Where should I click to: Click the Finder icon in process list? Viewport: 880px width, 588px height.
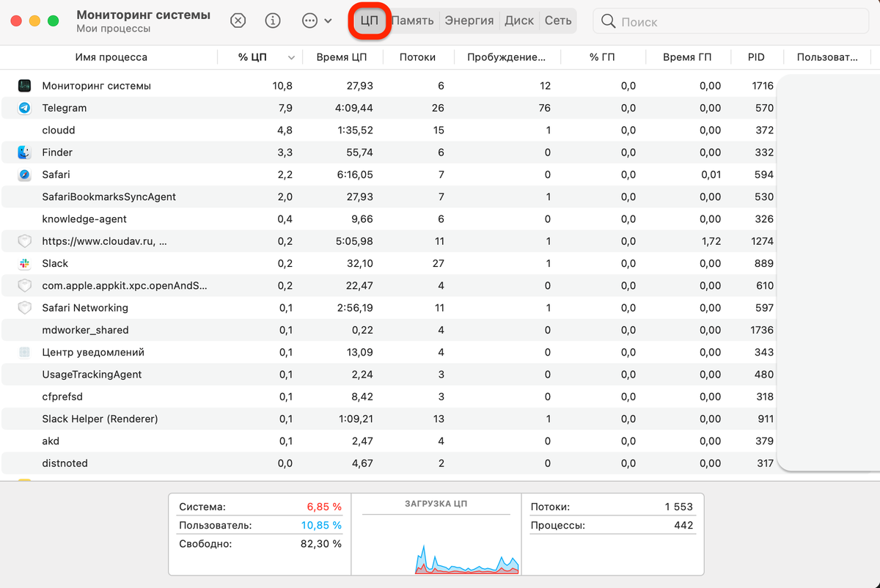pyautogui.click(x=24, y=152)
